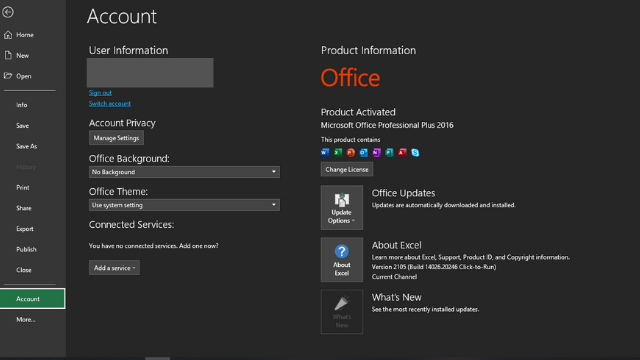
Task: Click the New label in sidebar
Action: coord(22,56)
